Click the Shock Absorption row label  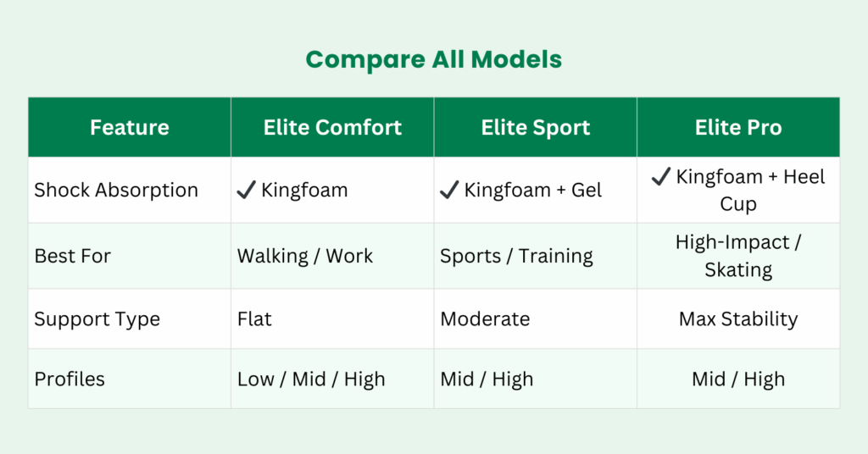116,190
